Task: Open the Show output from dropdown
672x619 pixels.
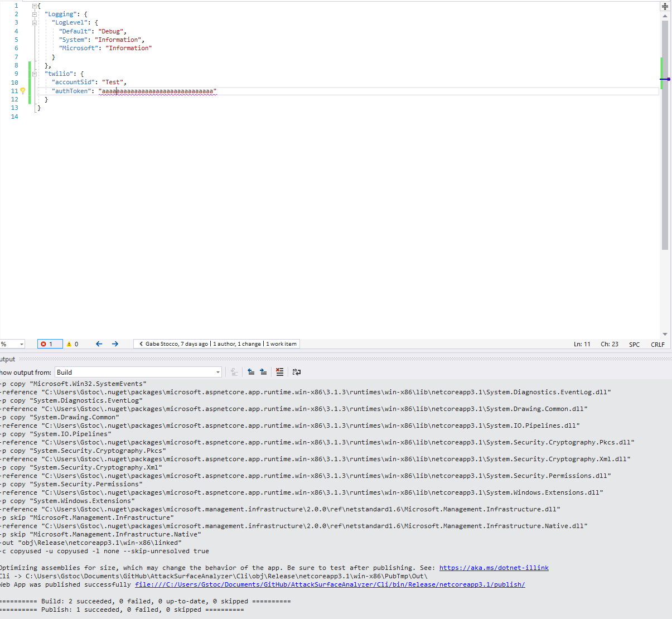Action: click(x=217, y=372)
